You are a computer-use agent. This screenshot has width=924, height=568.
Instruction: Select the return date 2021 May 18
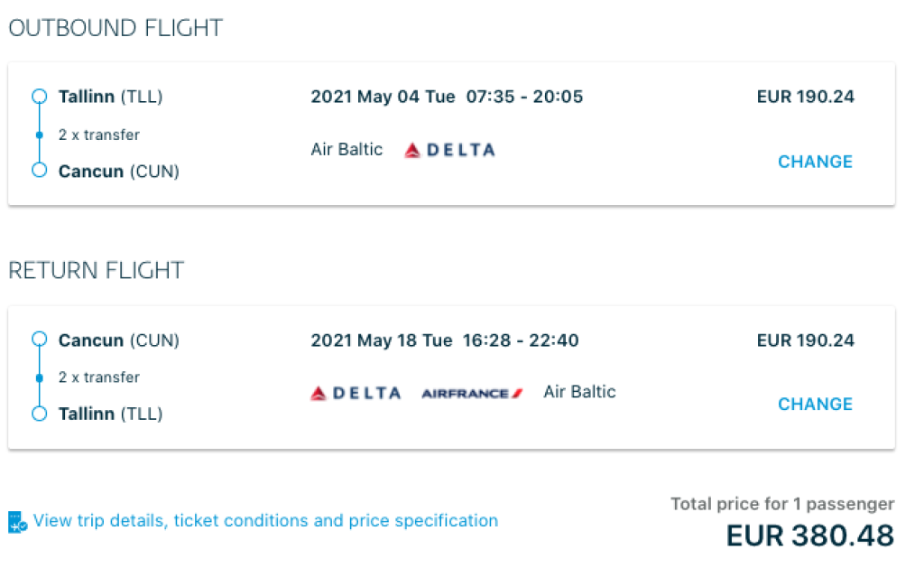[381, 340]
